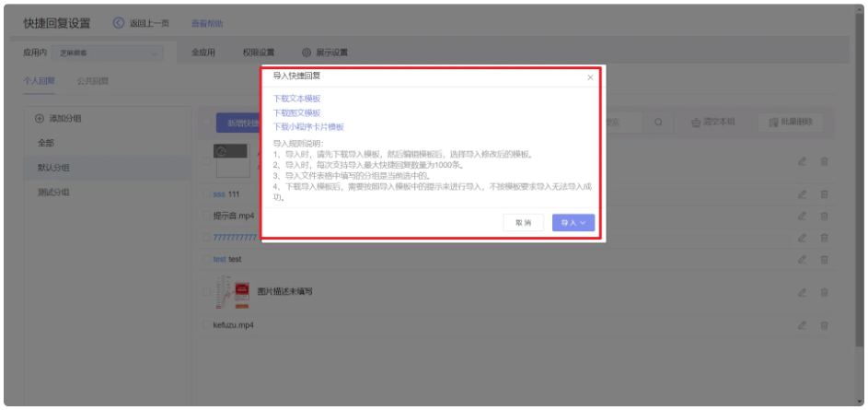868x410 pixels.
Task: Select the 个人回复 tab
Action: click(39, 81)
